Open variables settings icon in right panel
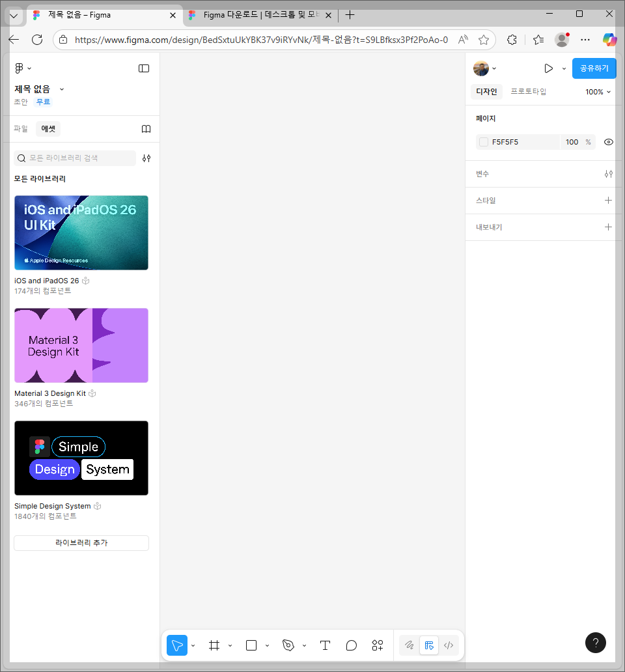This screenshot has width=625, height=672. click(x=608, y=174)
